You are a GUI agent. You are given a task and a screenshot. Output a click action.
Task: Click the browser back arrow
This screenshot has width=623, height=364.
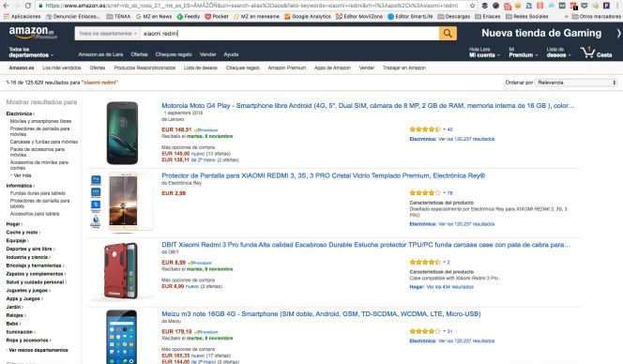click(x=6, y=6)
